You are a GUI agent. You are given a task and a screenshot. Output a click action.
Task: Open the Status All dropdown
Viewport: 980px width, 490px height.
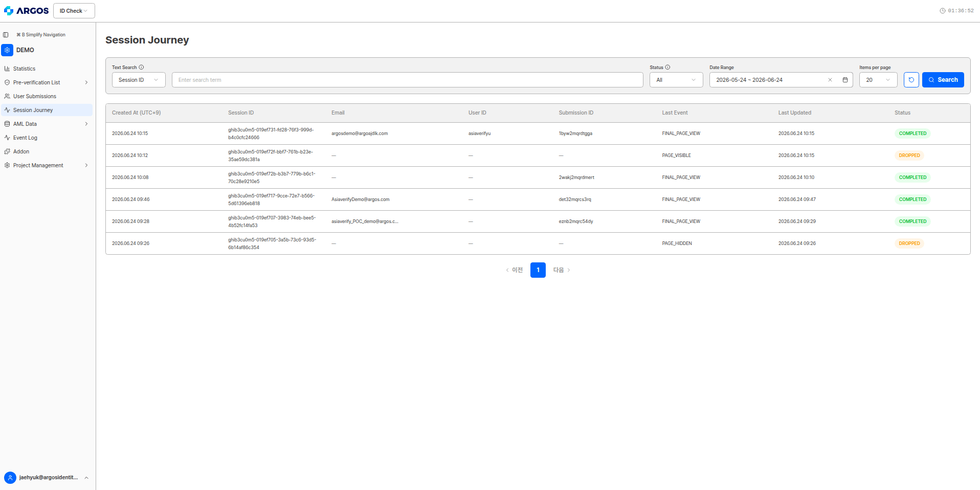(676, 80)
